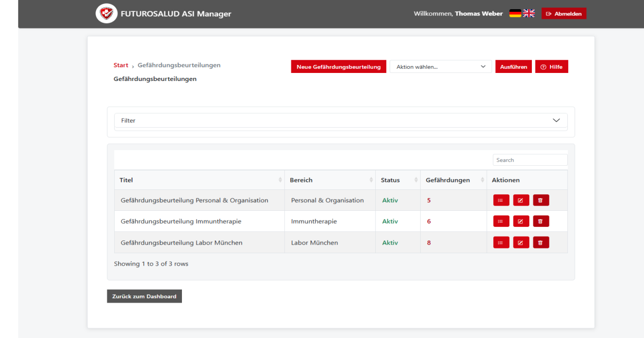Expand the Filter panel
644x338 pixels.
[556, 120]
